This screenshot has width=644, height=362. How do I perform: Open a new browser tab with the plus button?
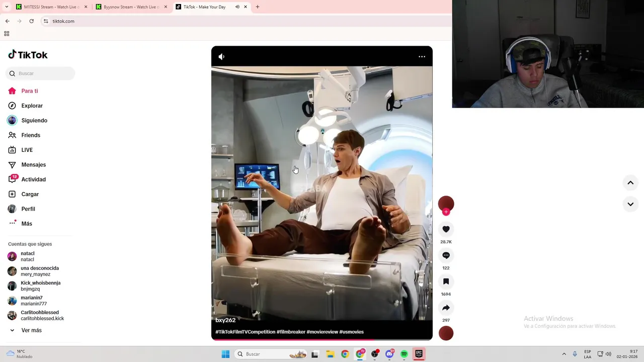(x=258, y=7)
